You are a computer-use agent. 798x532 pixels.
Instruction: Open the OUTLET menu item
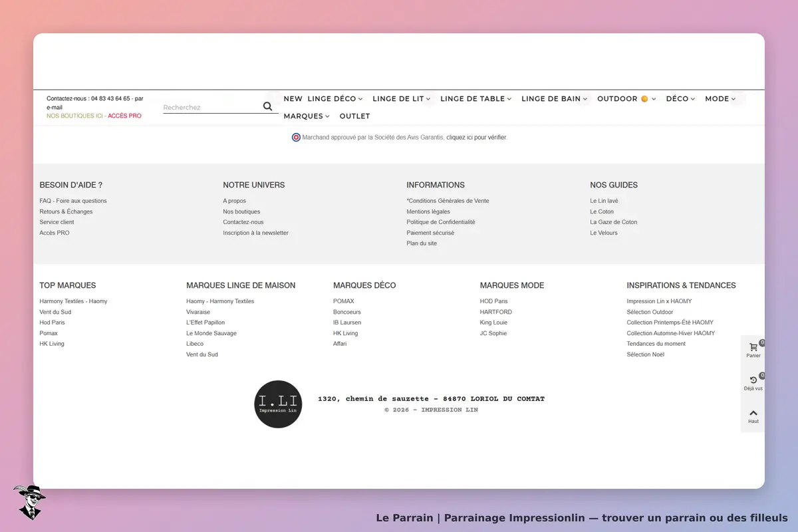coord(354,116)
